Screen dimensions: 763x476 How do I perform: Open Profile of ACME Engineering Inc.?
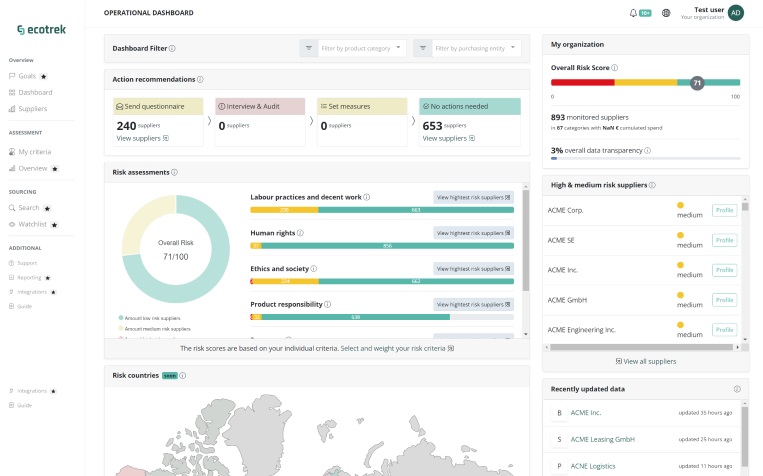[724, 330]
